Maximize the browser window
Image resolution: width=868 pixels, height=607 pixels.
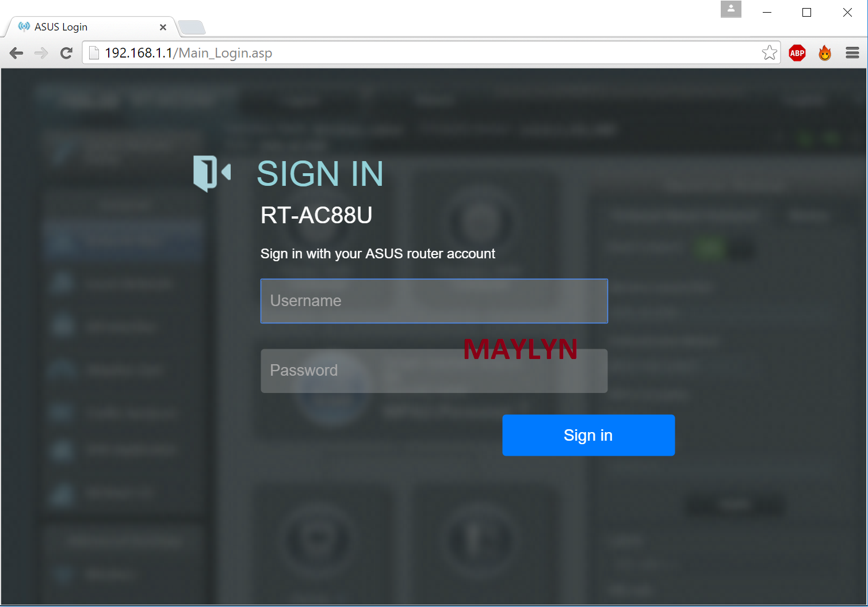[x=806, y=12]
